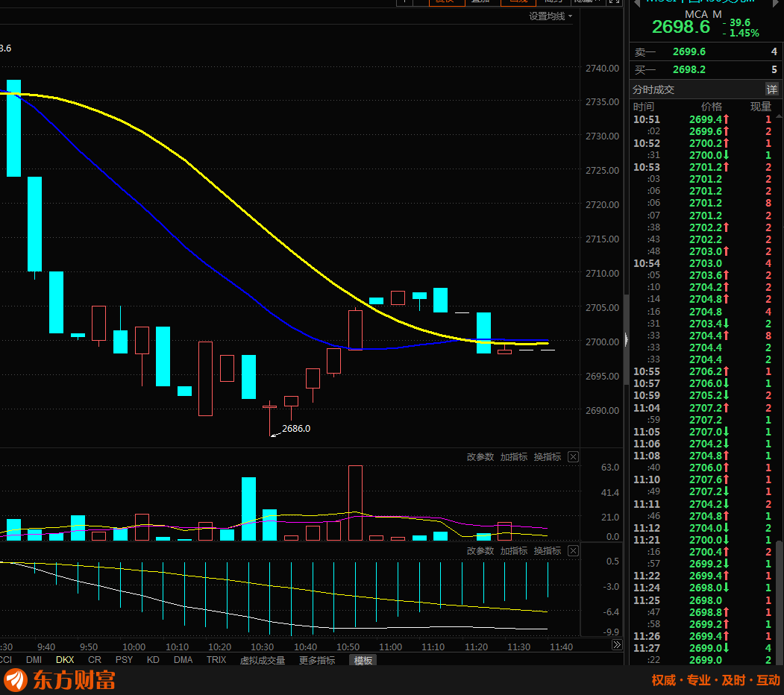Click the tallest cyan volume bar
This screenshot has height=695, width=784.
[x=248, y=509]
